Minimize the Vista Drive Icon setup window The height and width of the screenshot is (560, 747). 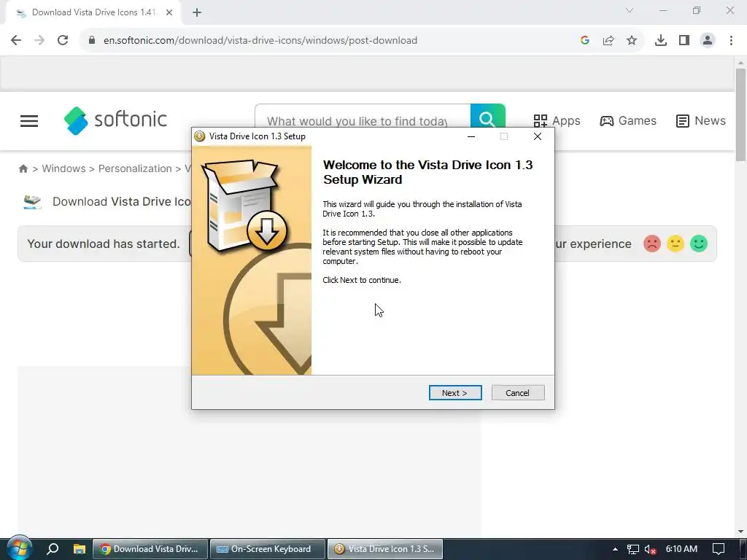point(471,136)
